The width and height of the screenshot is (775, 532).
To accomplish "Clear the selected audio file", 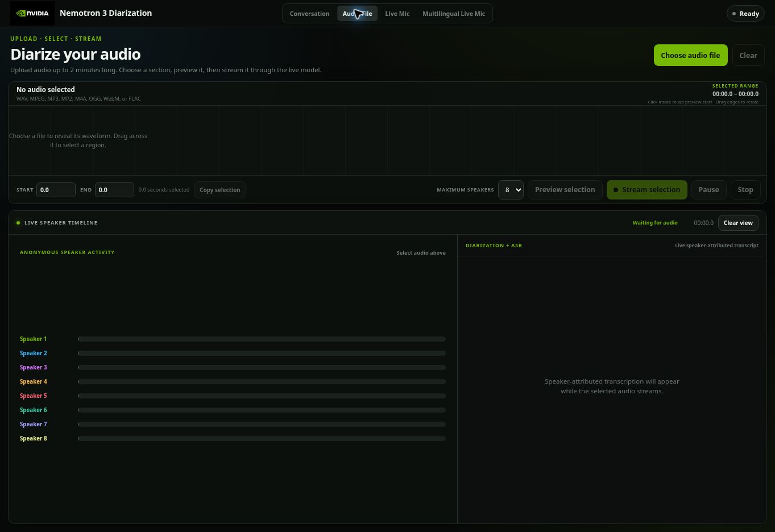I will tap(748, 55).
